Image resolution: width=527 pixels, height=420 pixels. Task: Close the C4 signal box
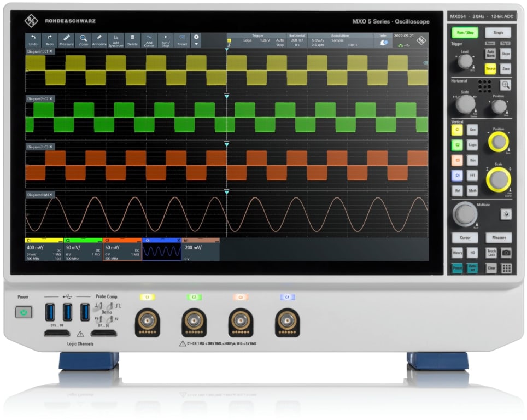pyautogui.click(x=178, y=241)
